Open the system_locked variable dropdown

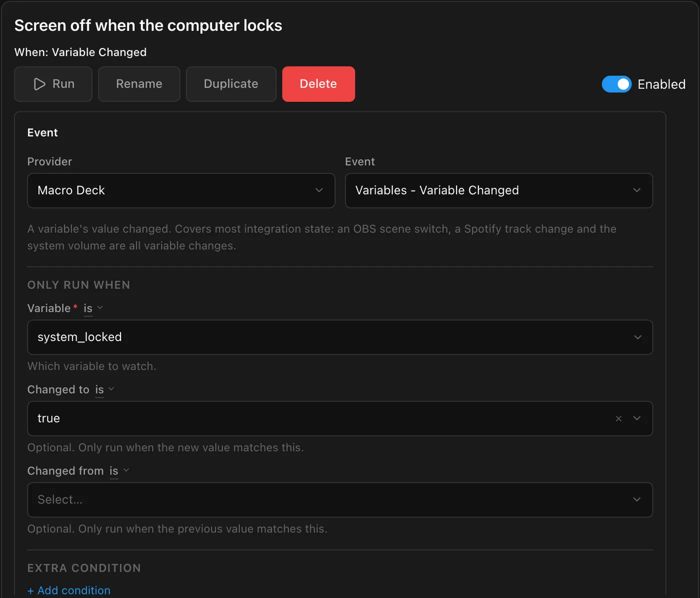point(340,337)
